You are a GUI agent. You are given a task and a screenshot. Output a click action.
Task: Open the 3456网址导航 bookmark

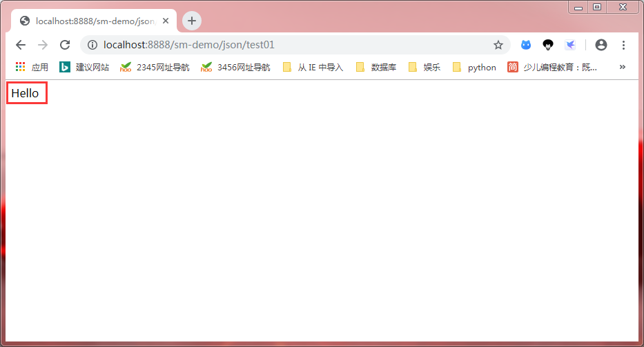235,67
